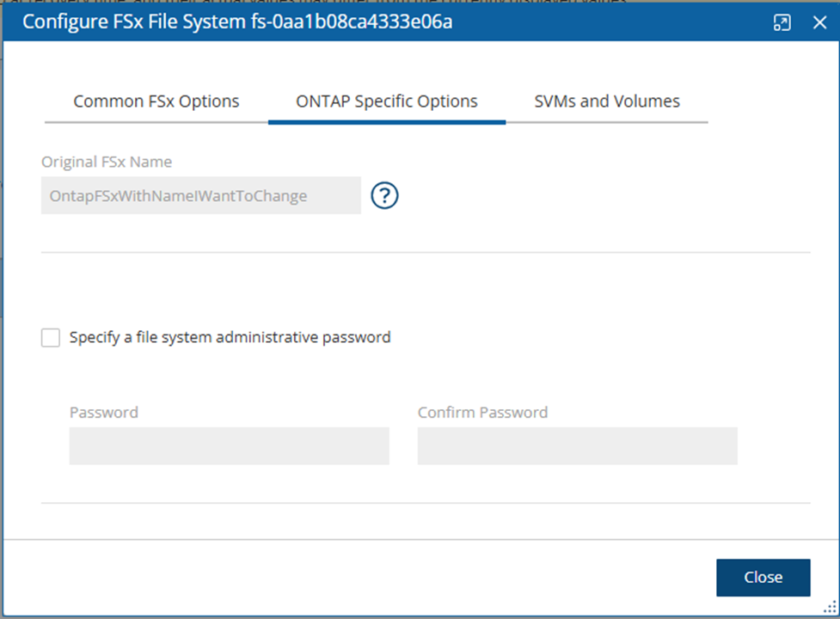840x619 pixels.
Task: Enable the administrative password checkbox
Action: (x=51, y=338)
